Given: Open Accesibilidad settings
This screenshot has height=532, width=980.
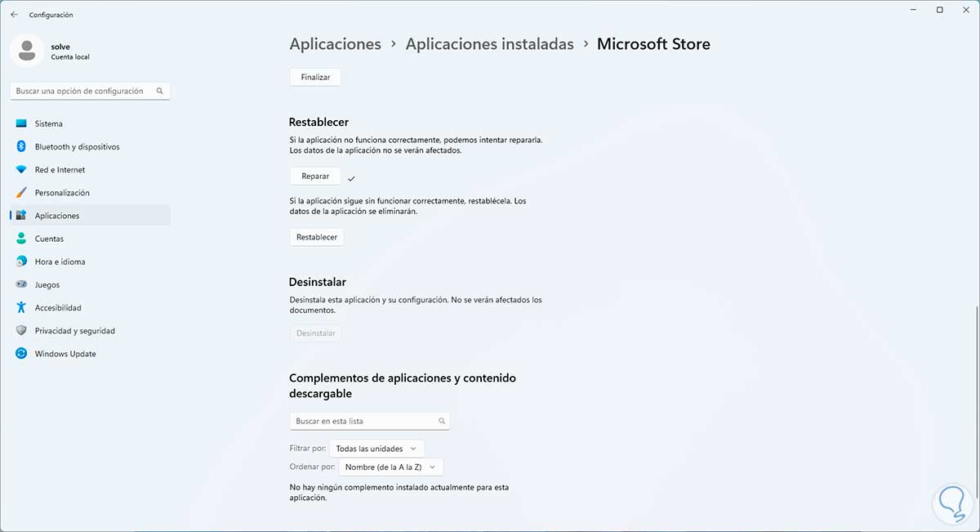Looking at the screenshot, I should pos(91,307).
